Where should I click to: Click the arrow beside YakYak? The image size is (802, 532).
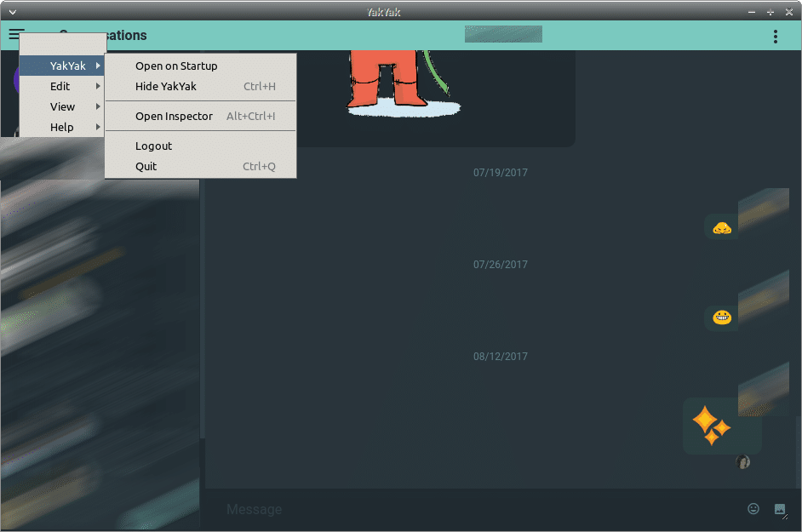98,66
